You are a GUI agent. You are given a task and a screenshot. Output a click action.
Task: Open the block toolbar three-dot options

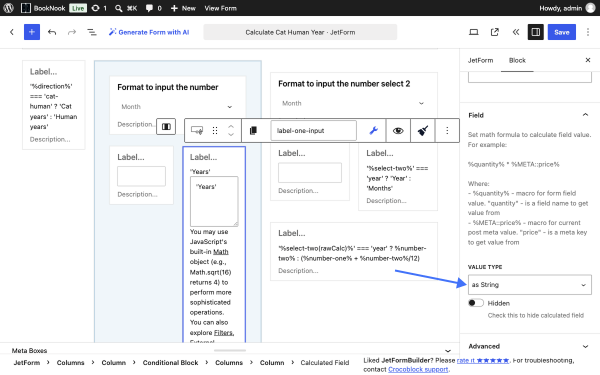pos(447,130)
